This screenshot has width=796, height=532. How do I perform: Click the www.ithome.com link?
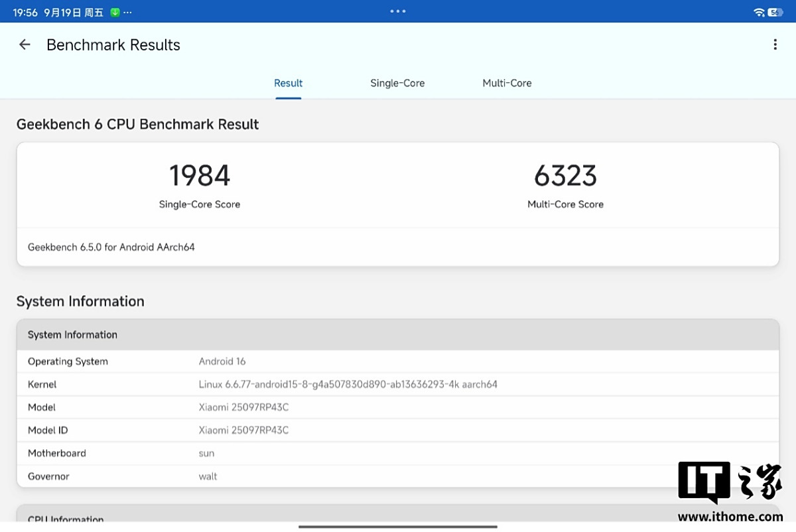point(730,517)
